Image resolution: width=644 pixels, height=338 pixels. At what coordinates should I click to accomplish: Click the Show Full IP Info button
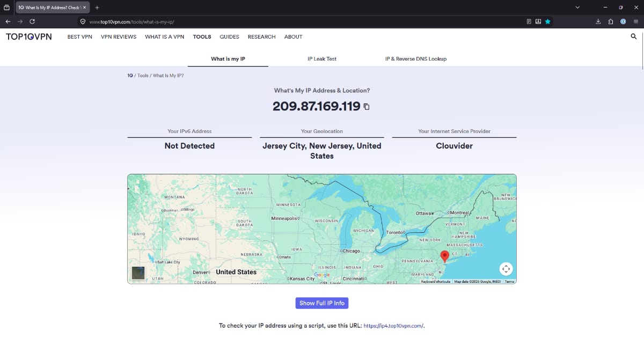(x=322, y=303)
